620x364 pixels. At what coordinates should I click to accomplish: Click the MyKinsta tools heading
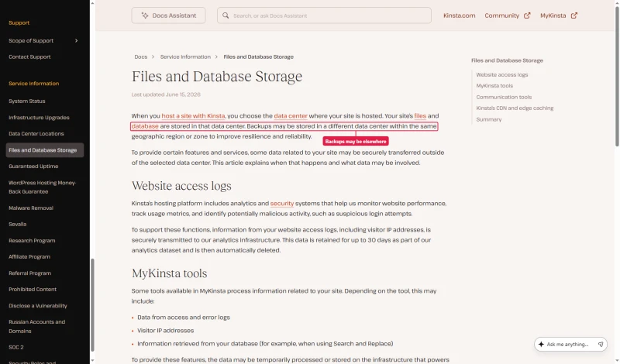coord(169,273)
